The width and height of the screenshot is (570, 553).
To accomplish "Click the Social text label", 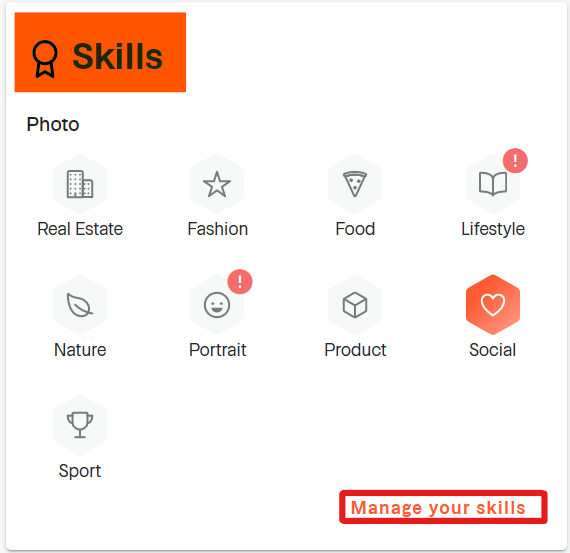I will (x=493, y=350).
